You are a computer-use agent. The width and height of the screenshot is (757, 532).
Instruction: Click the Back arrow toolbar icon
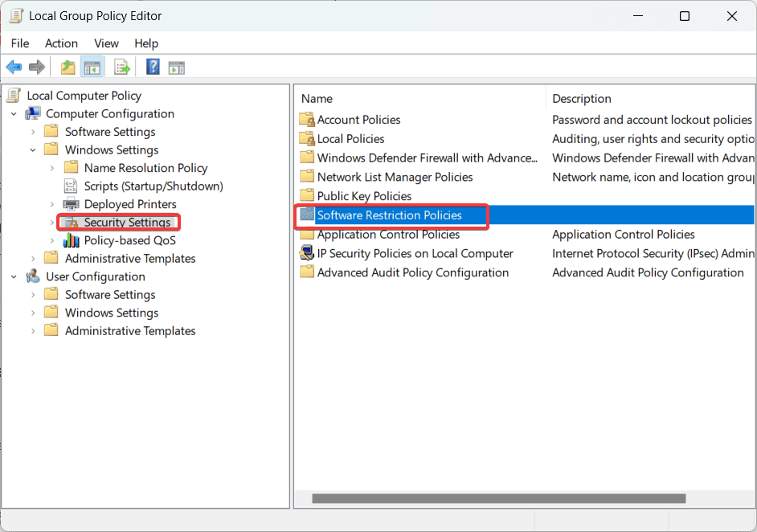pos(14,68)
